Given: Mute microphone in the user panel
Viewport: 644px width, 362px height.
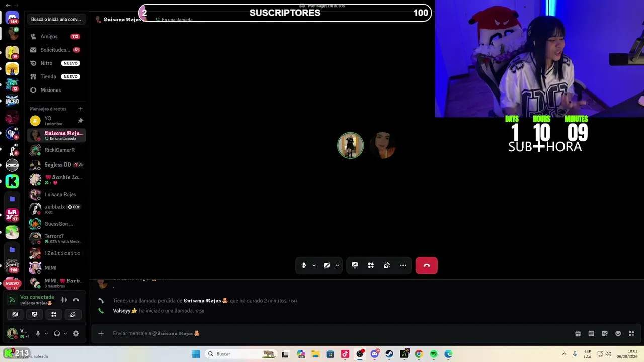Looking at the screenshot, I should (38, 333).
